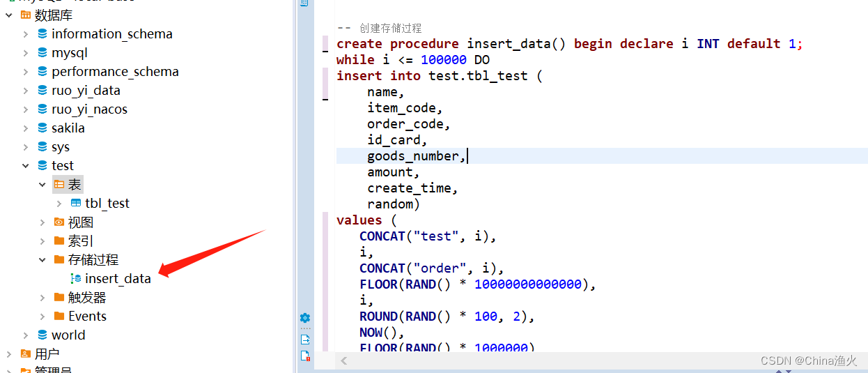Click the information_schema database icon
This screenshot has height=373, width=868.
(42, 33)
